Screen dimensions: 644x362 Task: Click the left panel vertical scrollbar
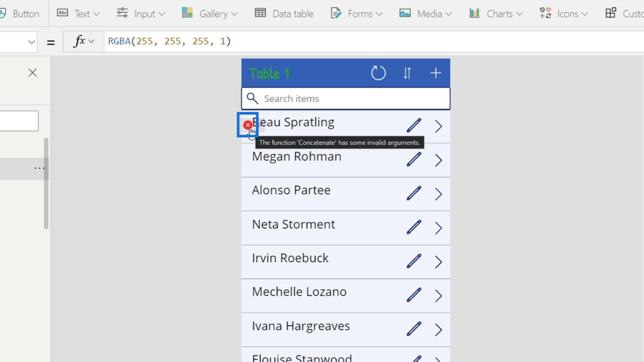(x=46, y=183)
